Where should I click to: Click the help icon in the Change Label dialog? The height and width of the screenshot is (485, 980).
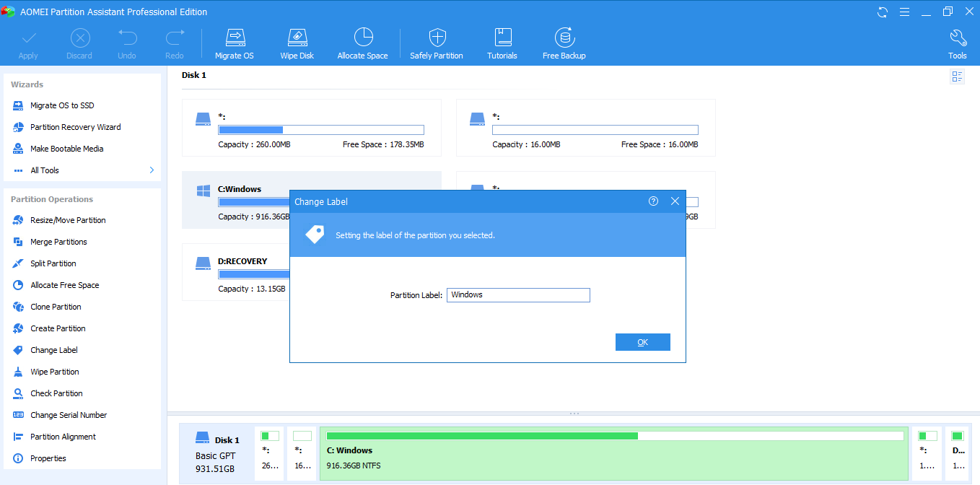[653, 201]
